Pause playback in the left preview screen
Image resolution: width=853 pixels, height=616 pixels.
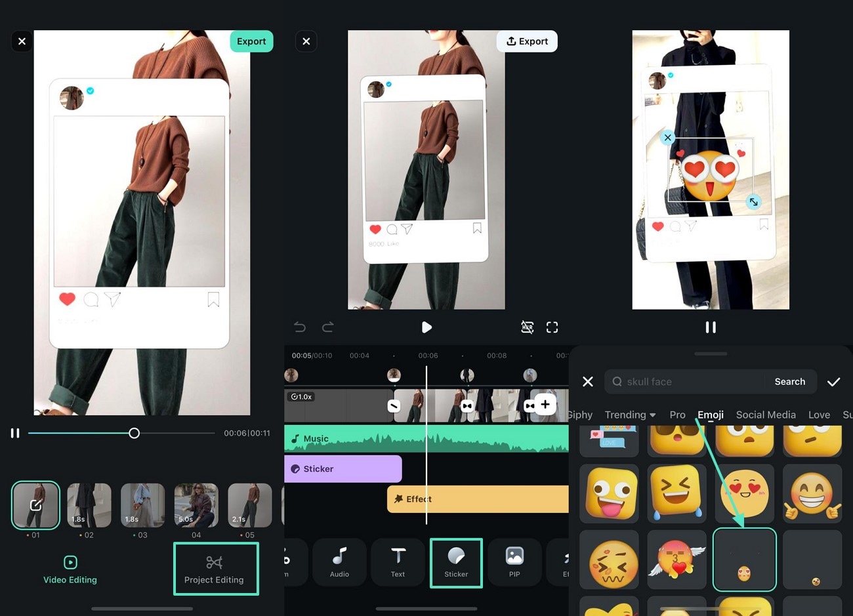pos(15,433)
